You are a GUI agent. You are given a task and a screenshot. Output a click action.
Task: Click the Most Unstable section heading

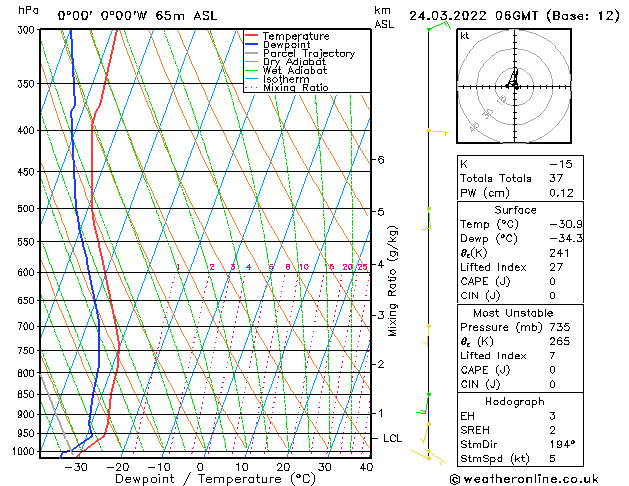coord(516,313)
